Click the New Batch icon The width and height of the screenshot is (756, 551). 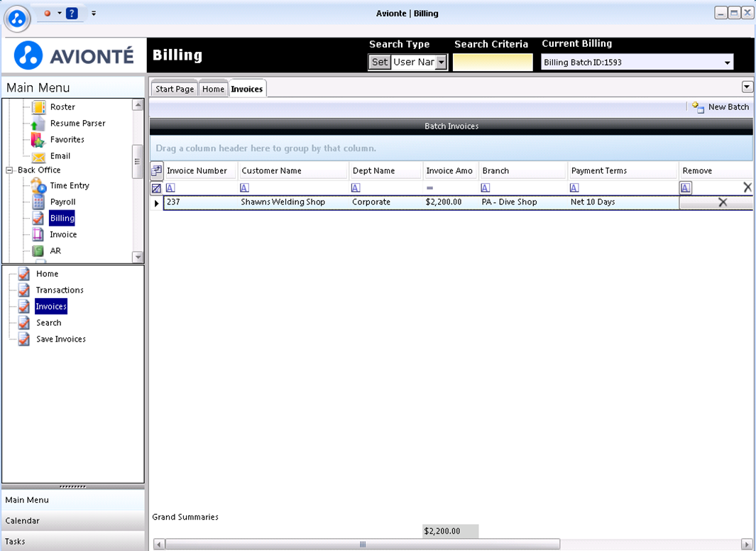click(x=698, y=107)
